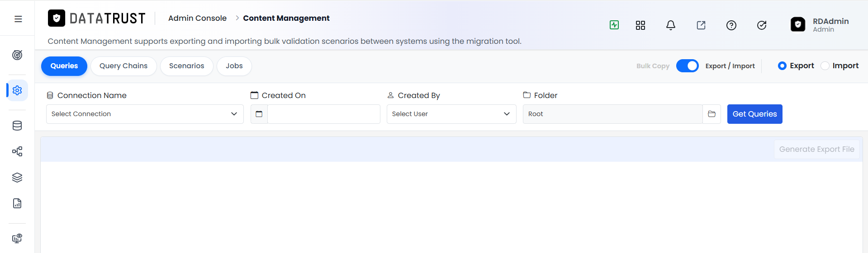Select the Export radio button
This screenshot has height=253, width=868.
pyautogui.click(x=782, y=66)
